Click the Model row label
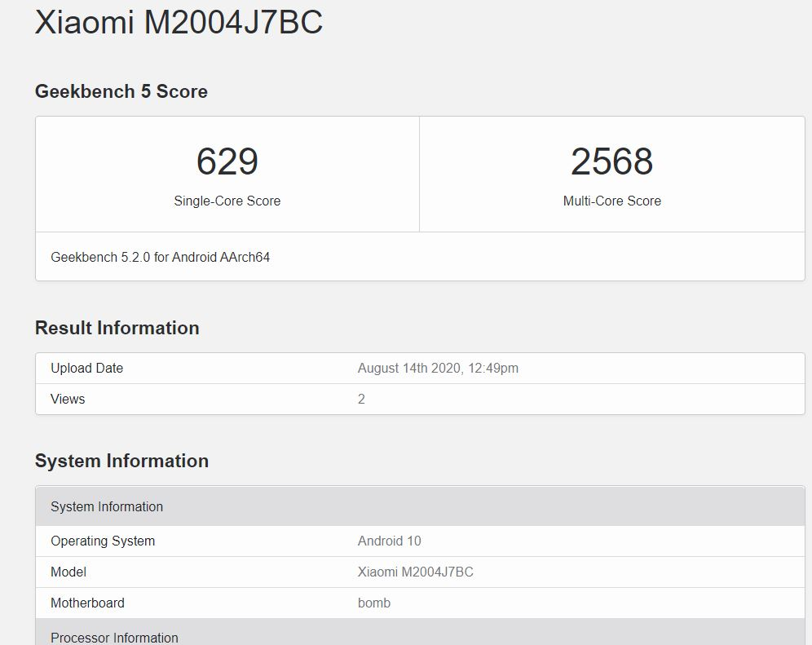The image size is (812, 645). pos(68,572)
